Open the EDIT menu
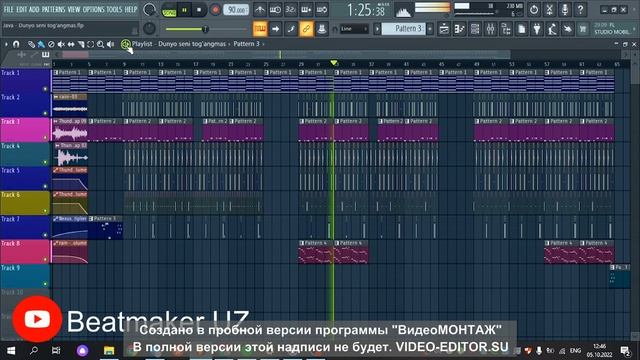 click(x=21, y=9)
